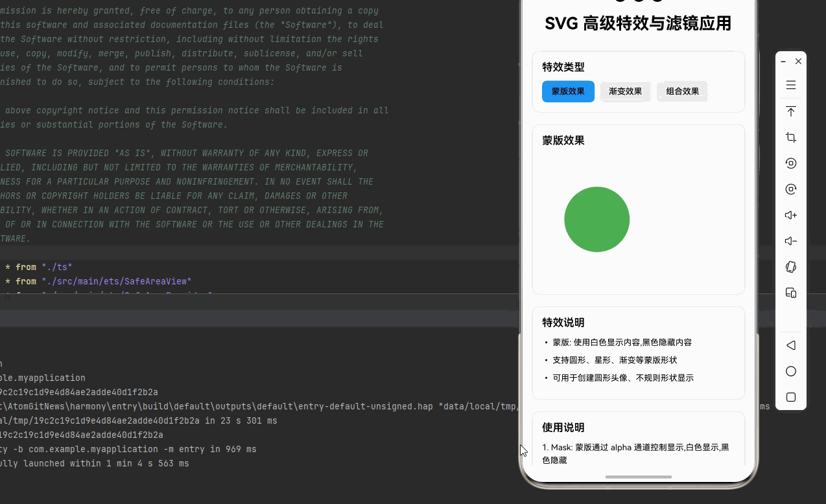Click the 使用说明 heading
826x504 pixels.
point(563,427)
